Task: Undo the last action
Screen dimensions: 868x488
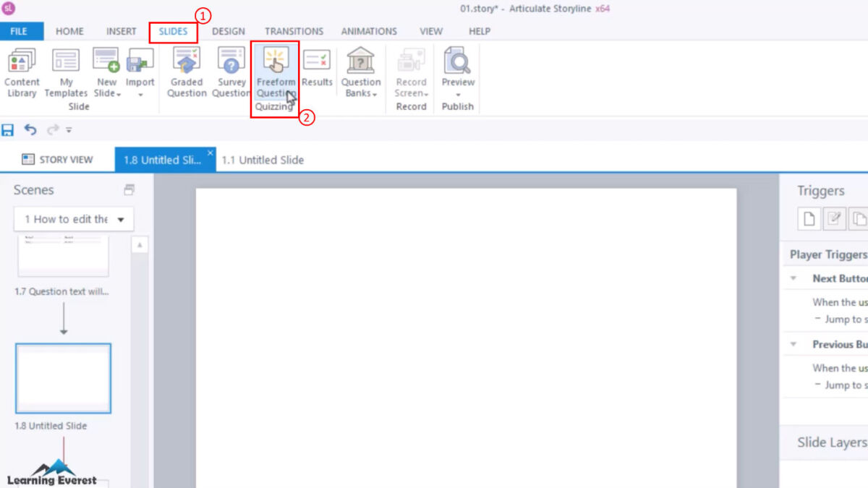Action: point(30,130)
